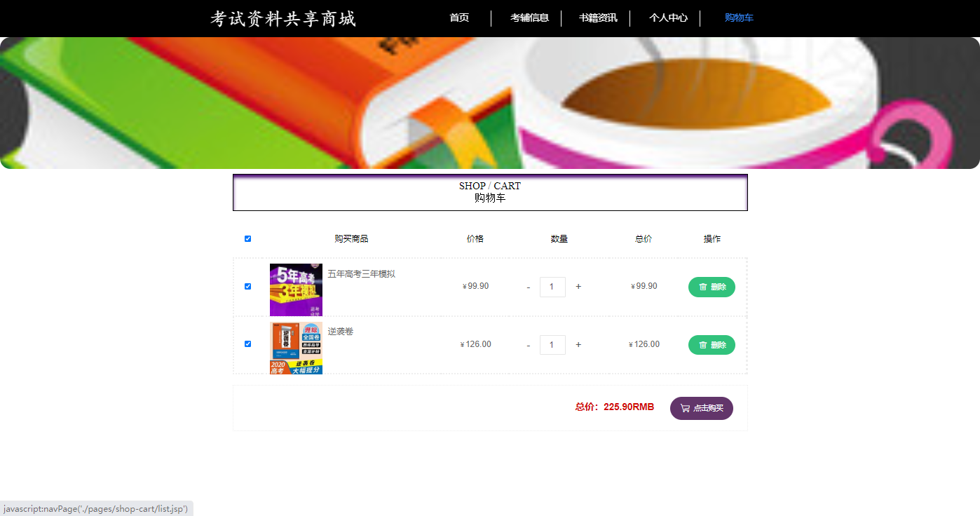Open the 逆袭卷 book cover thumbnail

tap(296, 348)
